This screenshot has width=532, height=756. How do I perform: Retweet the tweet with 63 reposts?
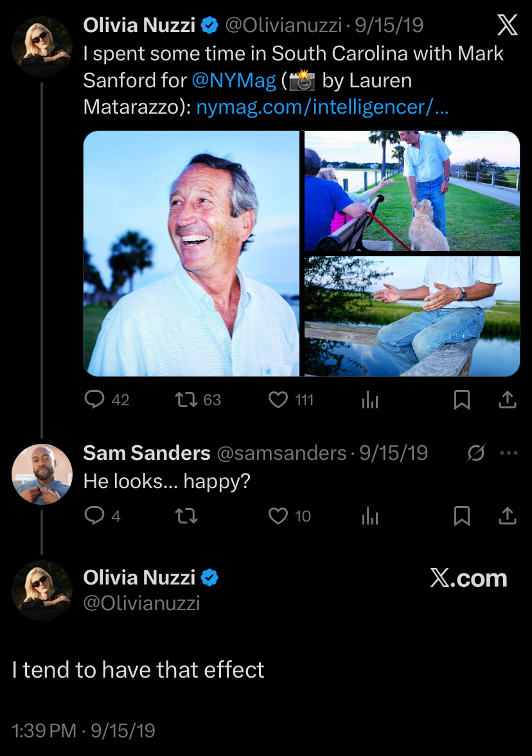point(186,400)
